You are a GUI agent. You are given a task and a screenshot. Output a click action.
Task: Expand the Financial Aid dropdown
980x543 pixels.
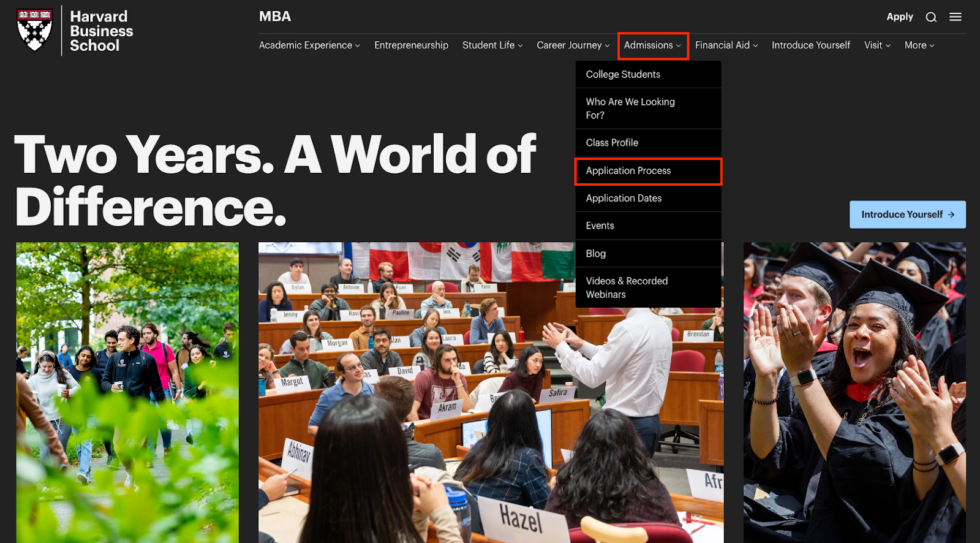pos(726,45)
